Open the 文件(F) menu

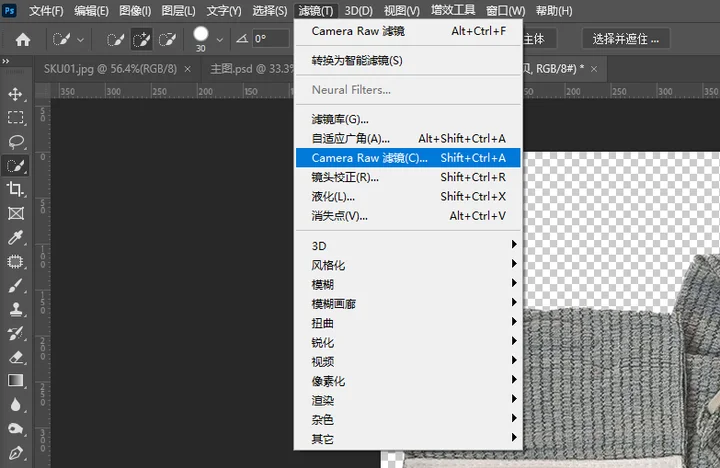[46, 11]
